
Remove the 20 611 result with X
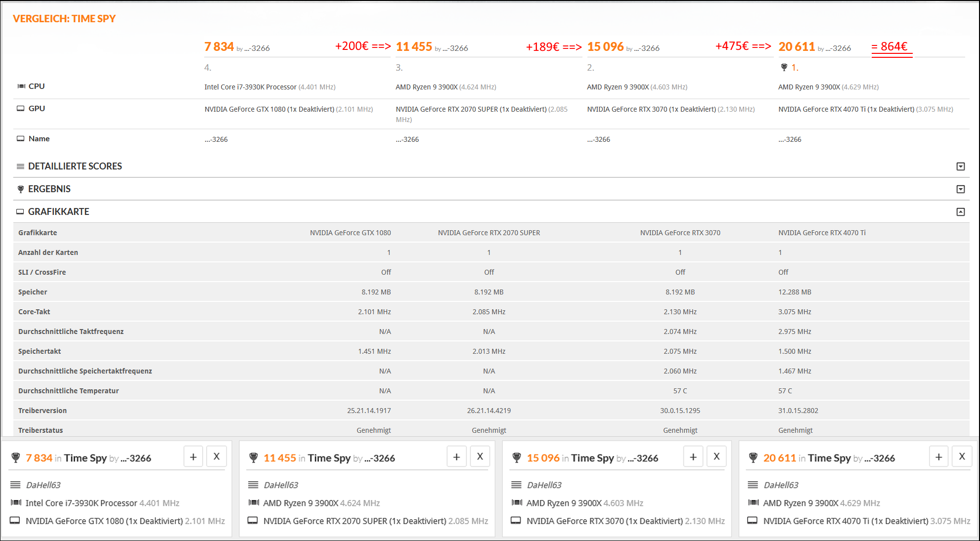click(x=962, y=457)
